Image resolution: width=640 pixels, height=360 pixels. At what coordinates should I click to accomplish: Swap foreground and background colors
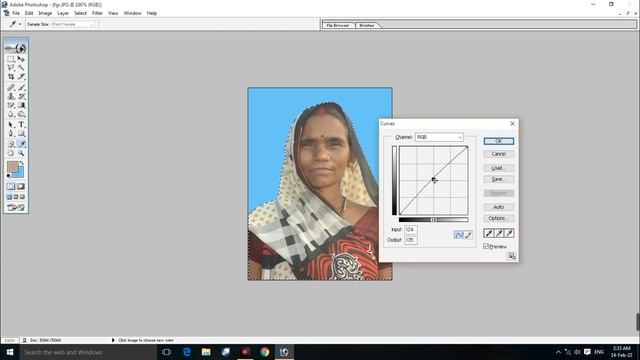click(x=22, y=163)
